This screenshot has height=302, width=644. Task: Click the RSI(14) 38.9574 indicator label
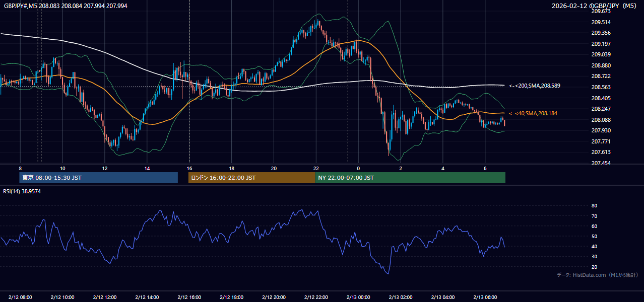pyautogui.click(x=22, y=191)
